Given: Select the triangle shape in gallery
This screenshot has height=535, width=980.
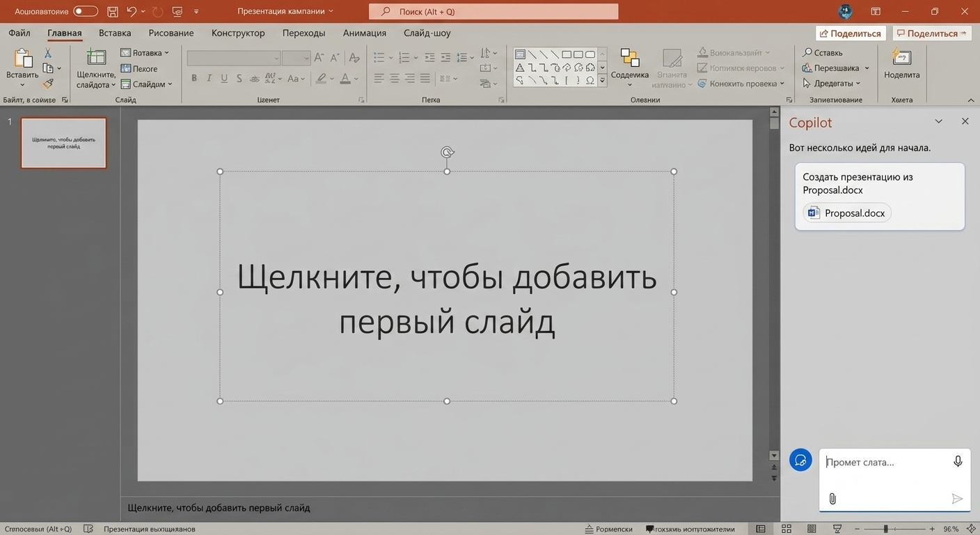Looking at the screenshot, I should click(x=520, y=67).
